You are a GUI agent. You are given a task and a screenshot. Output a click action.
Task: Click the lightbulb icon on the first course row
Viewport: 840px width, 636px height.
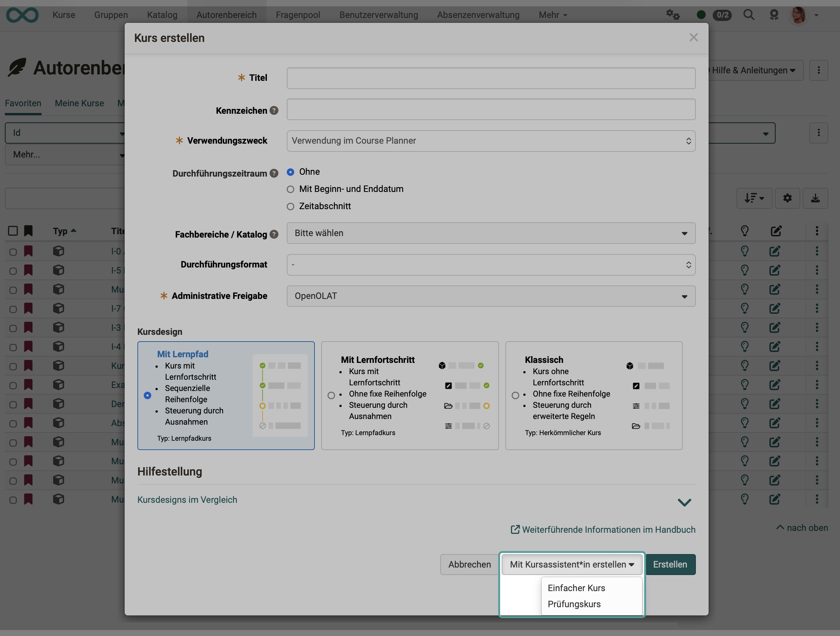point(744,251)
